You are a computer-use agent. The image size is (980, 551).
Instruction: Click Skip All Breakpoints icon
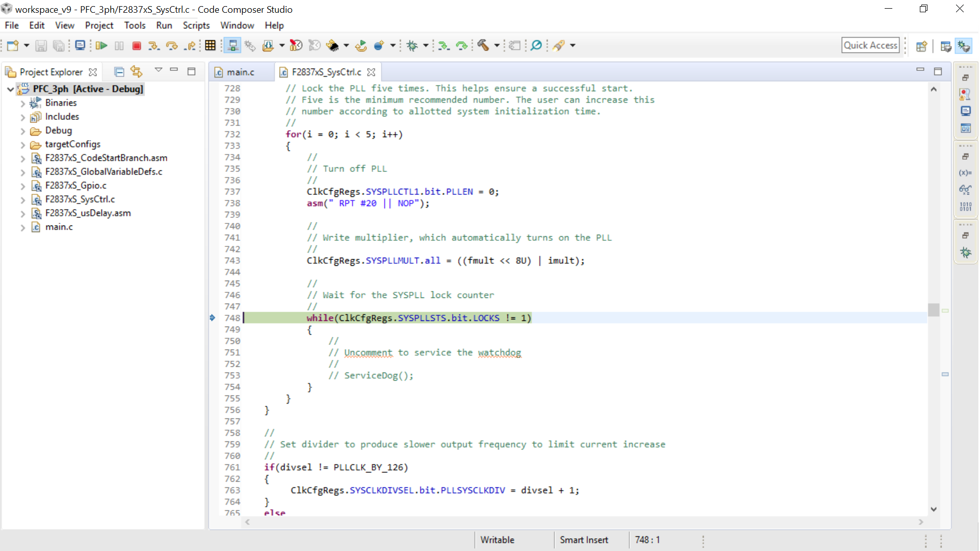coord(536,46)
